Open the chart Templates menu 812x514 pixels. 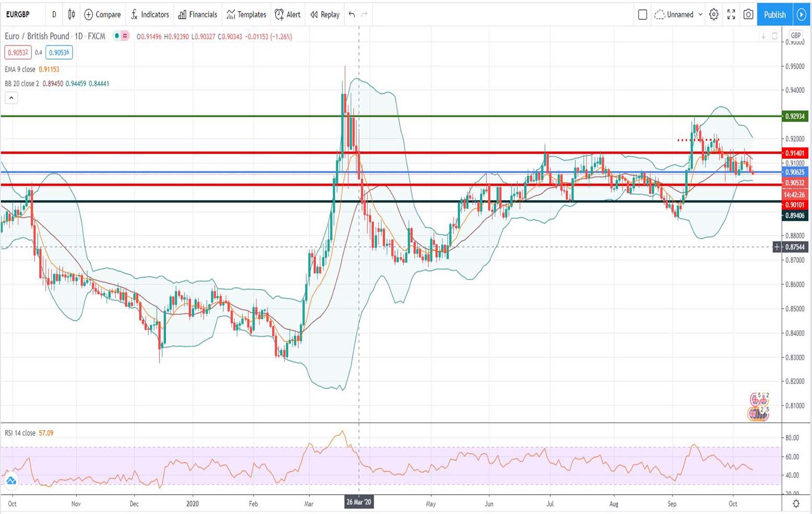point(246,15)
